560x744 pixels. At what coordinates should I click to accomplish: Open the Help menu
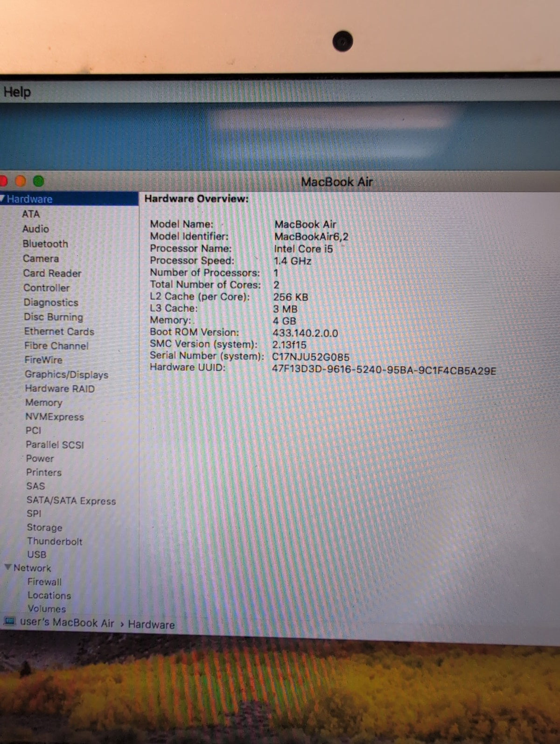pyautogui.click(x=17, y=92)
